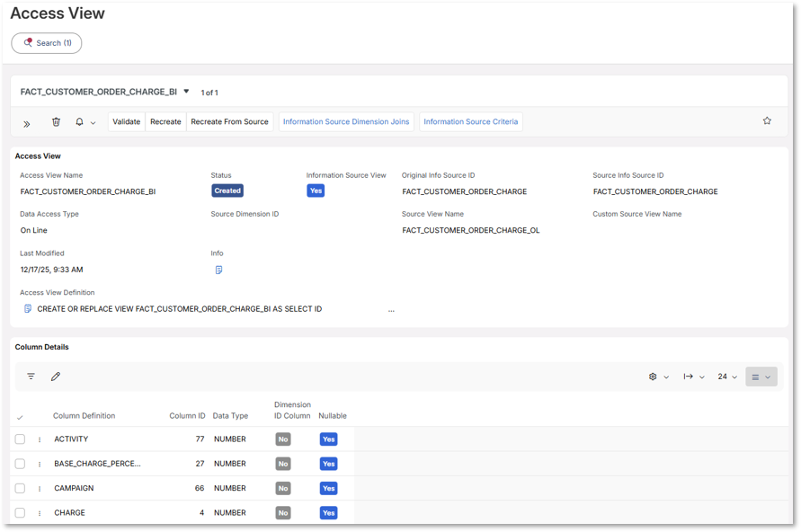This screenshot has height=532, width=801.
Task: Open the BASE_CHARGE_PERCE... row kebab menu
Action: (x=40, y=464)
